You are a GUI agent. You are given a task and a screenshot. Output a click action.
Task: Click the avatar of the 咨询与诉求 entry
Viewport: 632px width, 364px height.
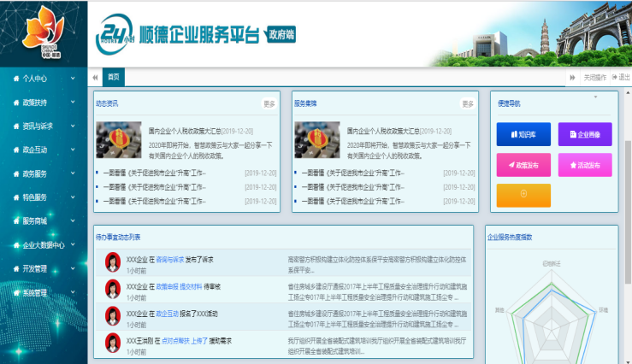pyautogui.click(x=112, y=261)
